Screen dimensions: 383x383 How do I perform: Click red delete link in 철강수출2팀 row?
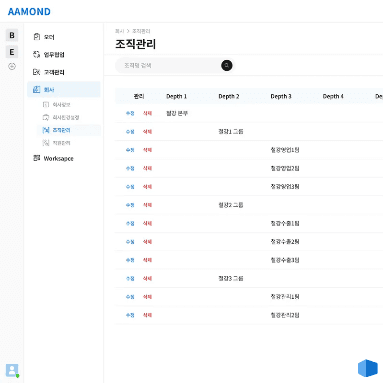[x=147, y=242]
